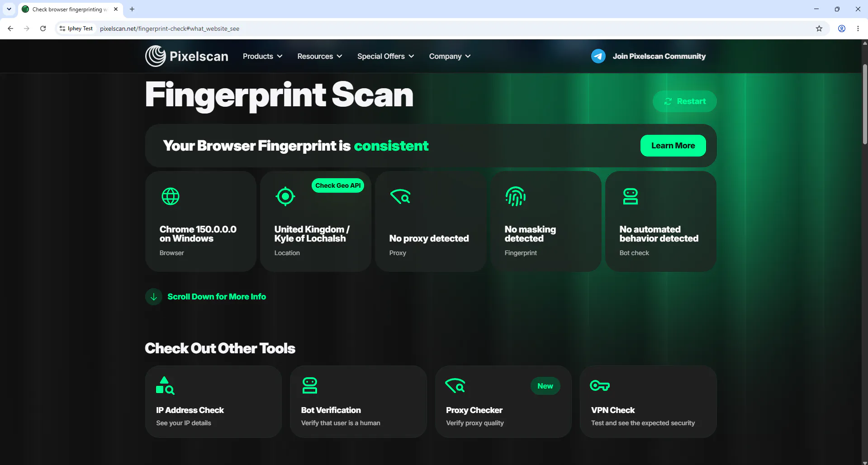Go forward to the next page
Image resolution: width=868 pixels, height=465 pixels.
[27, 28]
